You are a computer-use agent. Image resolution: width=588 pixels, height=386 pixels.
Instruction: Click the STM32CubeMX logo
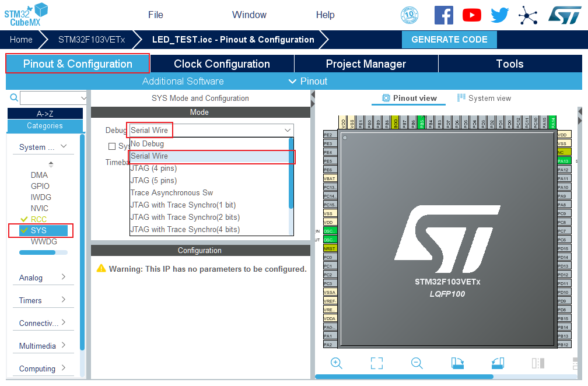point(26,15)
